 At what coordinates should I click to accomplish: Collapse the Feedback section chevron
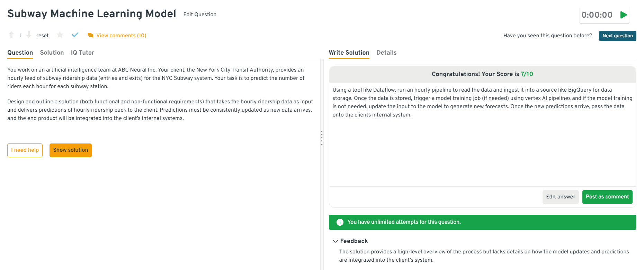335,241
